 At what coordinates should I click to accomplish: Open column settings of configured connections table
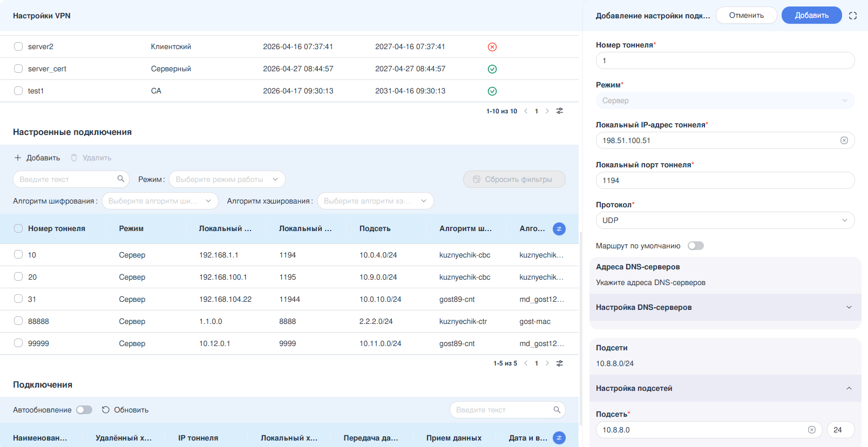559,229
